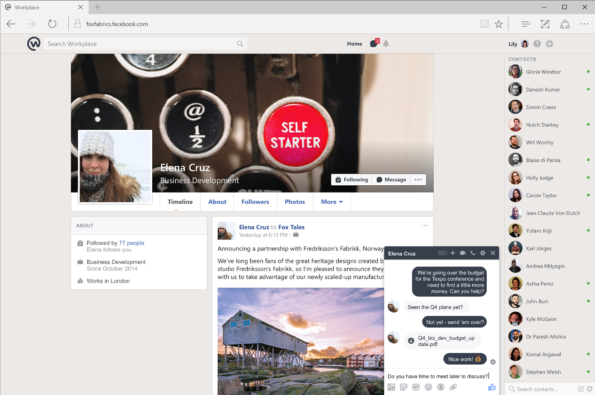Viewport: 595px width, 395px height.
Task: Click Lily's profile avatar in top bar
Action: (525, 44)
